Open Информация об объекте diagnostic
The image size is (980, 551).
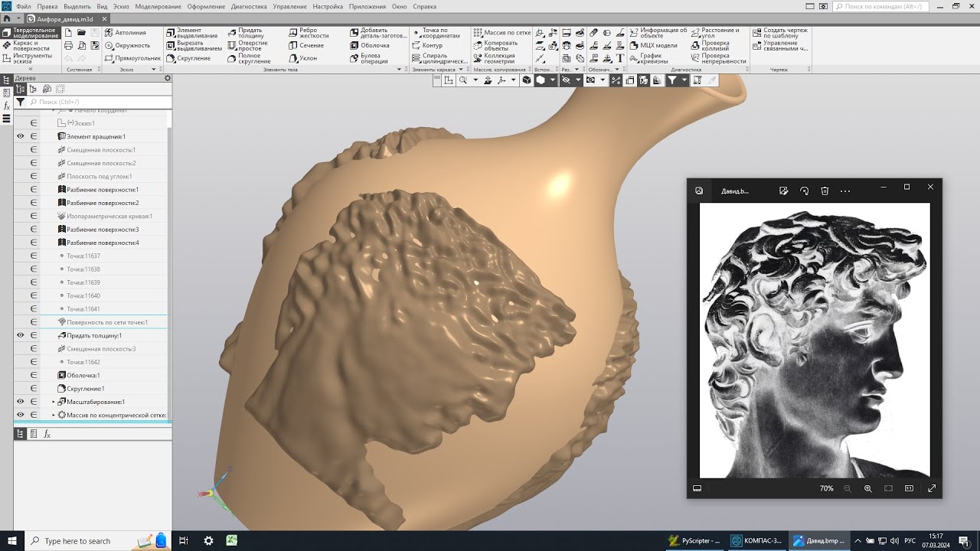coord(658,33)
